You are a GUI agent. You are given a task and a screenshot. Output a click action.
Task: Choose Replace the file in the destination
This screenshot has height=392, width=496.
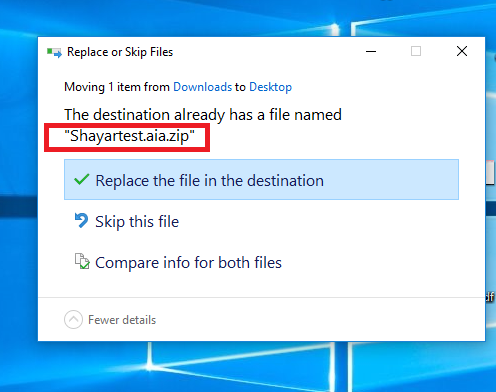pos(261,180)
